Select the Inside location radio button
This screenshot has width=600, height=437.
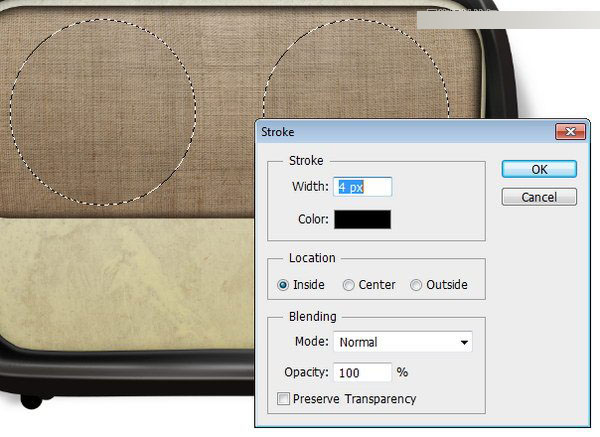coord(283,285)
